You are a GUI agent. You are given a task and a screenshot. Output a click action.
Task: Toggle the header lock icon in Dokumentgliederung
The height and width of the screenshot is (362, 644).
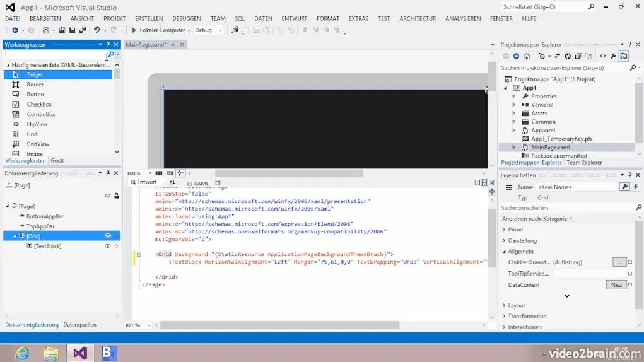[117, 196]
